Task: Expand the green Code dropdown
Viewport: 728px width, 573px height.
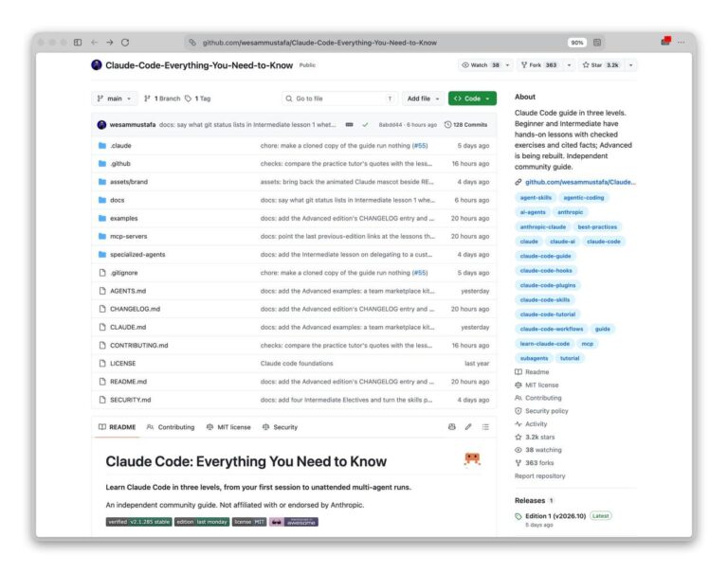Action: click(472, 98)
